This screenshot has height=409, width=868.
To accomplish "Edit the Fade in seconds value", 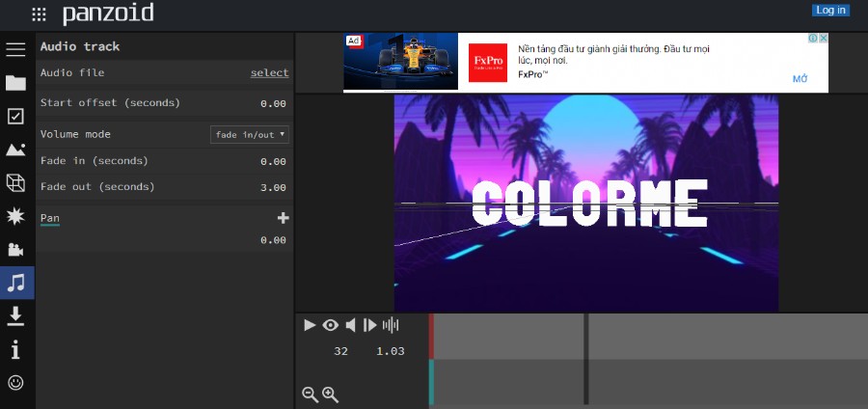I will 273,162.
